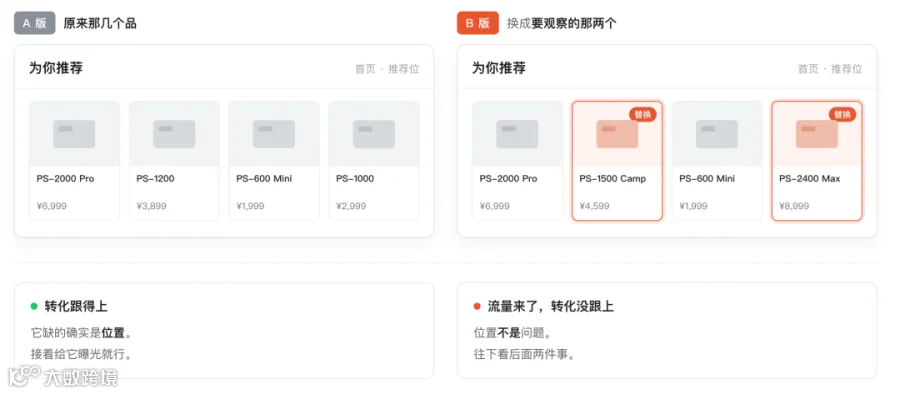
Task: Open the PS-2400 Max product card
Action: [x=817, y=161]
